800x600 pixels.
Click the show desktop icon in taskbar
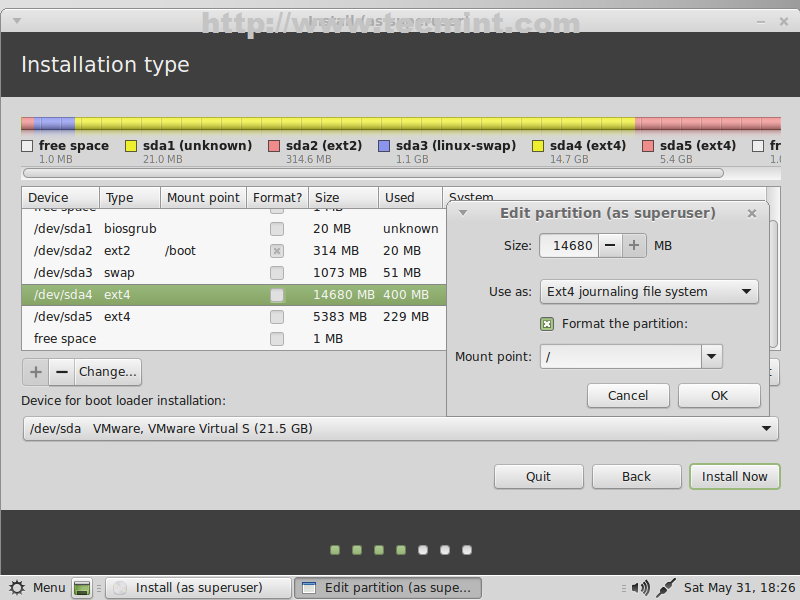(82, 588)
